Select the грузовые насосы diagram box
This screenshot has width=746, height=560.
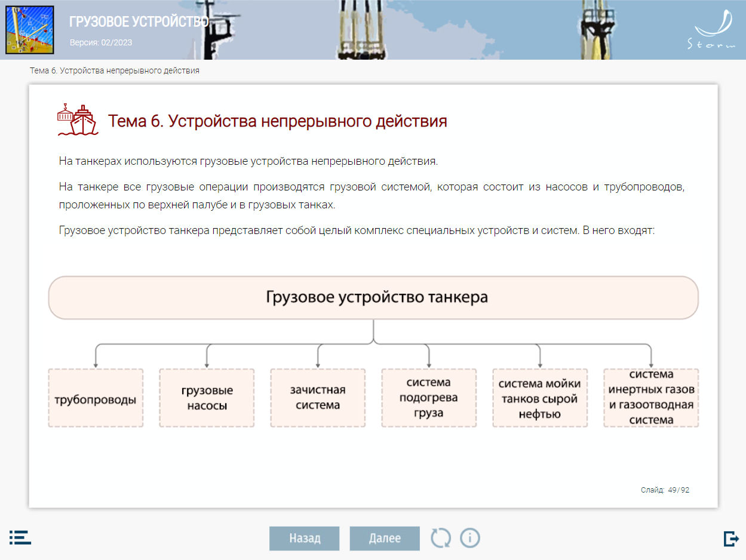point(207,398)
